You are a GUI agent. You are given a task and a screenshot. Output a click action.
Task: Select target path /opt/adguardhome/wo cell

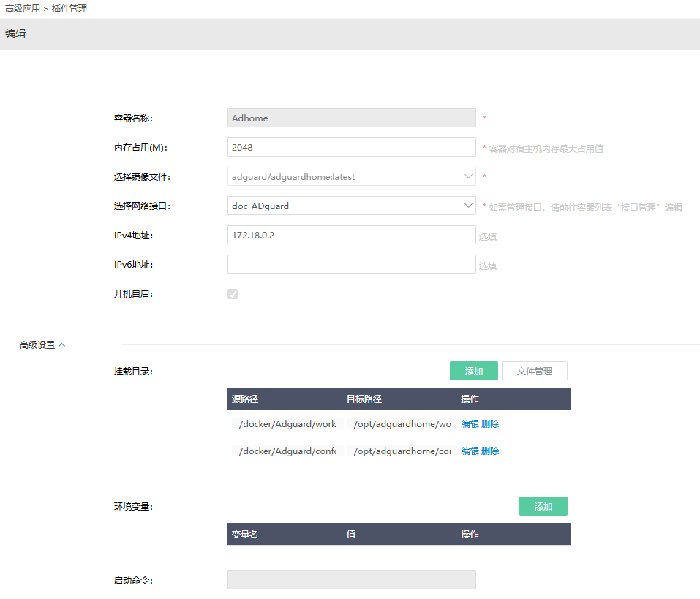pyautogui.click(x=402, y=424)
